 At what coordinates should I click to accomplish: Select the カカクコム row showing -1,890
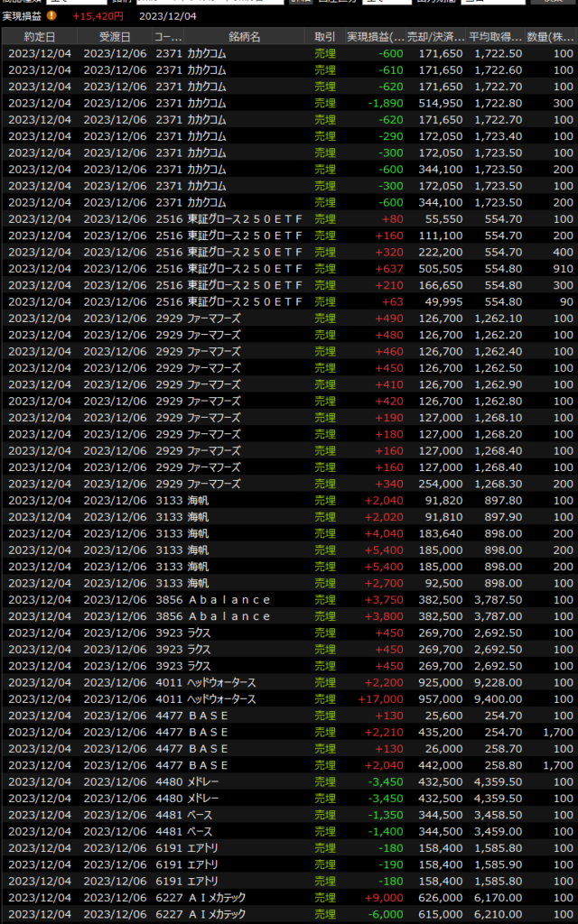(289, 103)
